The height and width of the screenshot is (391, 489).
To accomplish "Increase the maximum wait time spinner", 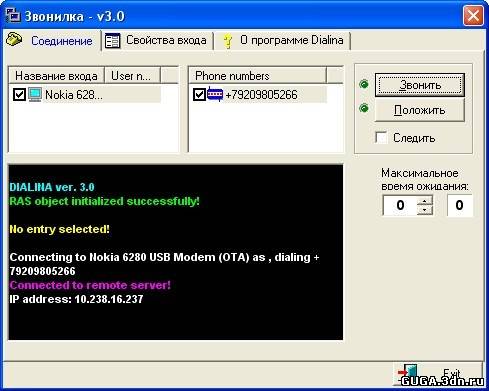I will (x=424, y=201).
